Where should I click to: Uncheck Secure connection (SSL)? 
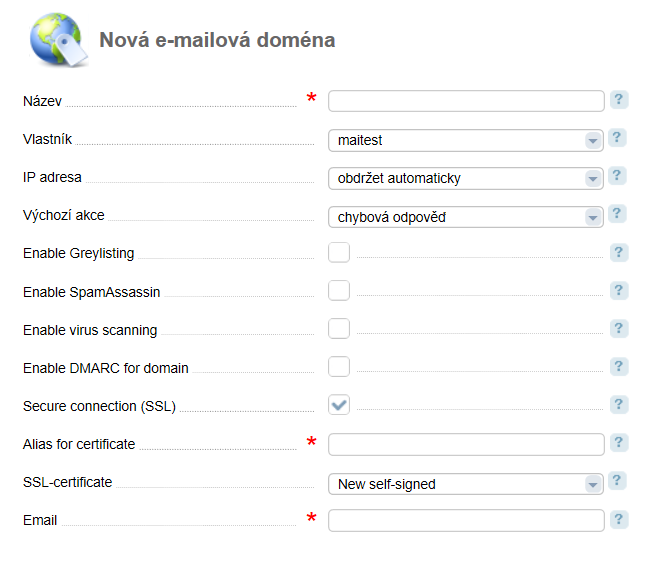[x=339, y=404]
